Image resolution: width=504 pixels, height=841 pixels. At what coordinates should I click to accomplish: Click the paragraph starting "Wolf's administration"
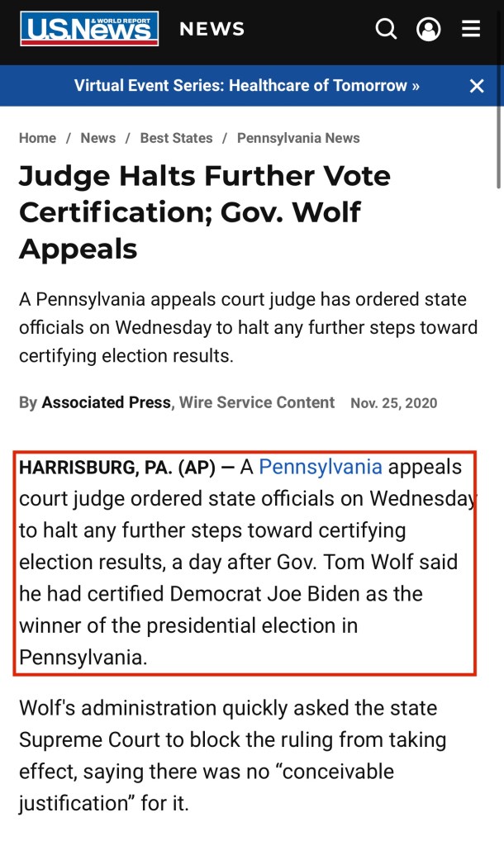tap(232, 755)
